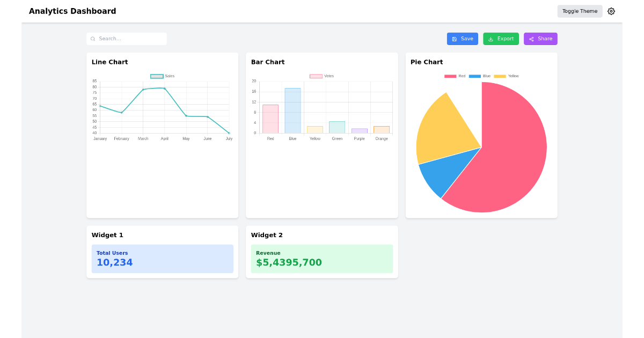Click the download icon on Export button

coord(491,38)
